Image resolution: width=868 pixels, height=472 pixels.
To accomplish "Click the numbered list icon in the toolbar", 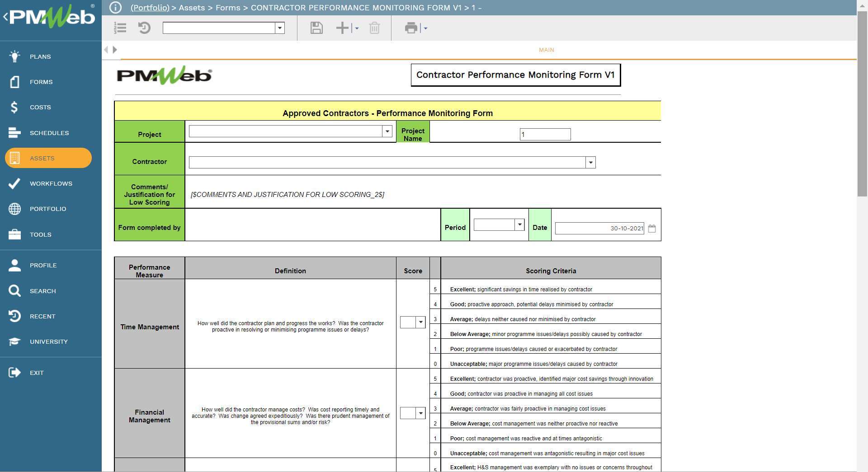I will [x=120, y=28].
